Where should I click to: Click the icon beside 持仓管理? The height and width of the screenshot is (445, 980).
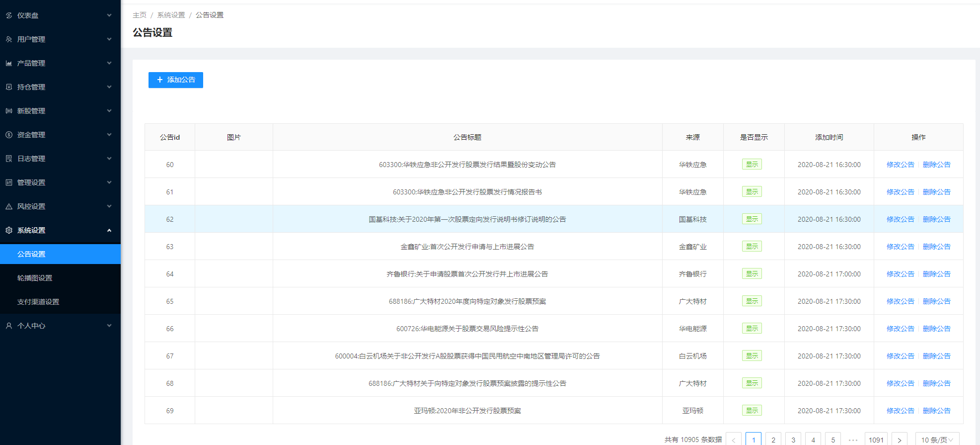coord(9,87)
